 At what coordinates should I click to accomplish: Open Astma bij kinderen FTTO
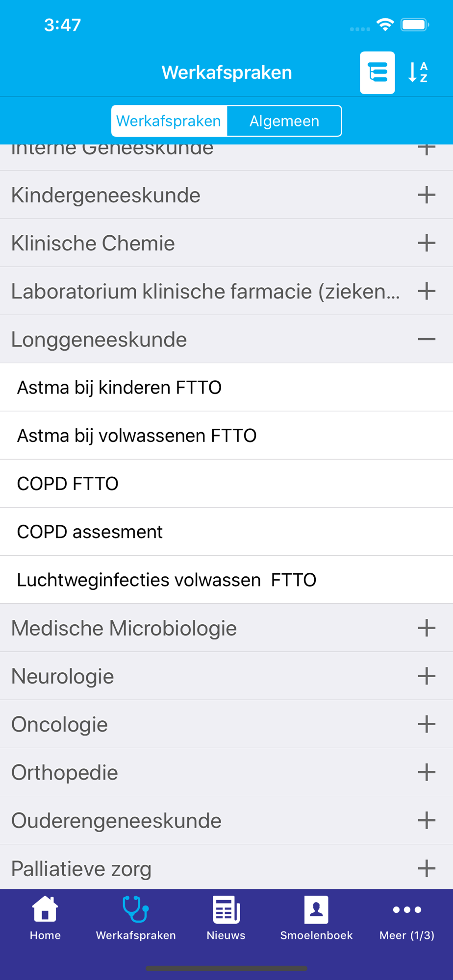[x=120, y=387]
